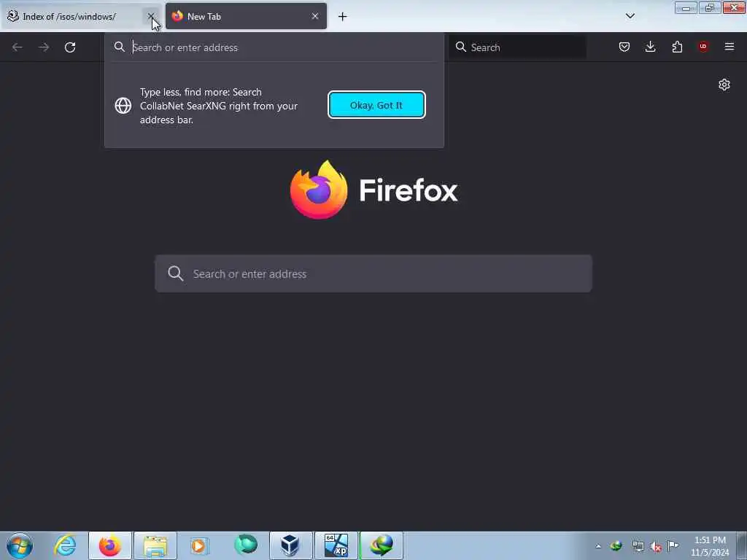Image resolution: width=747 pixels, height=560 pixels.
Task: Click the muted volume tray icon
Action: pyautogui.click(x=656, y=547)
